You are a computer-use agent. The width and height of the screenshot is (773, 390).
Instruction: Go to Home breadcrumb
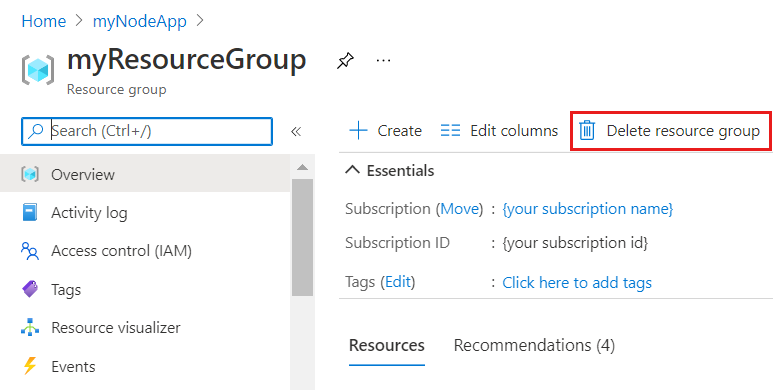[x=44, y=21]
